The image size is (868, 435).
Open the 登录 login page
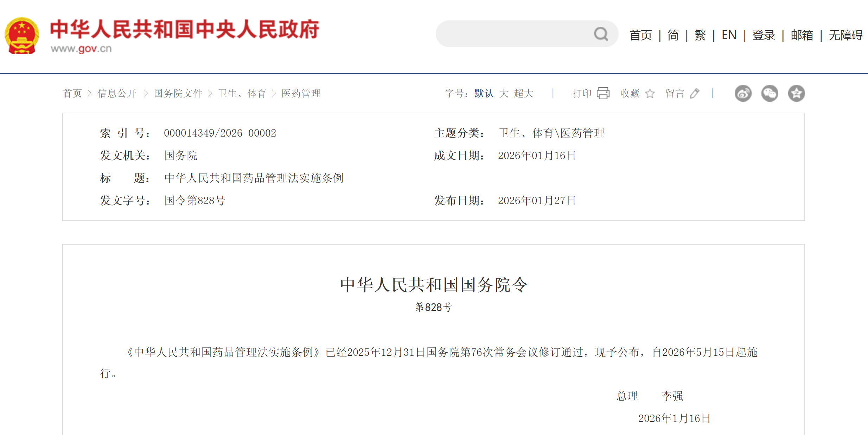[763, 35]
